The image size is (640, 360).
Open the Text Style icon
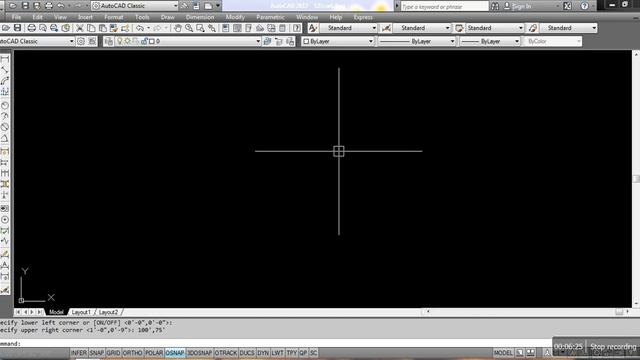[313, 28]
